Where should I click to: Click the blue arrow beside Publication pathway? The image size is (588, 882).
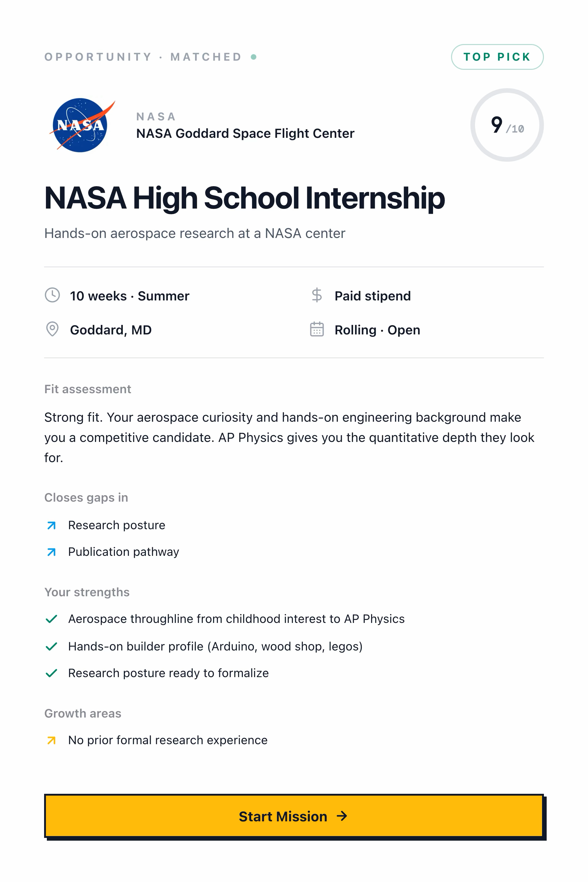(51, 552)
